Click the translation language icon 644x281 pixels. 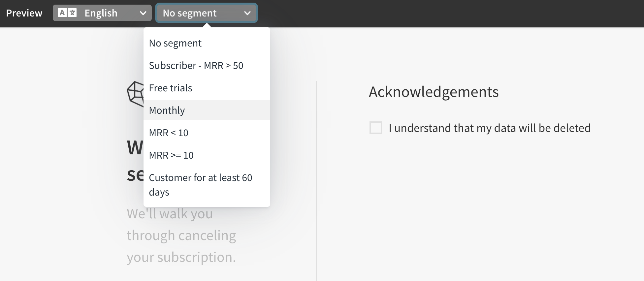(67, 13)
